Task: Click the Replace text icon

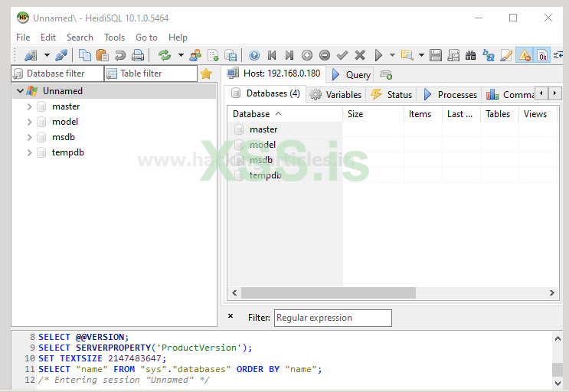Action: coord(489,55)
